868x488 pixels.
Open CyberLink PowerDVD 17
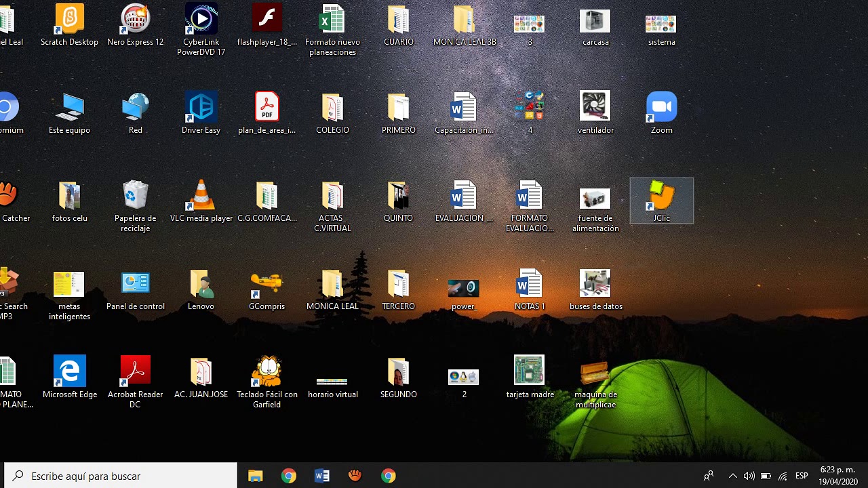pyautogui.click(x=201, y=30)
